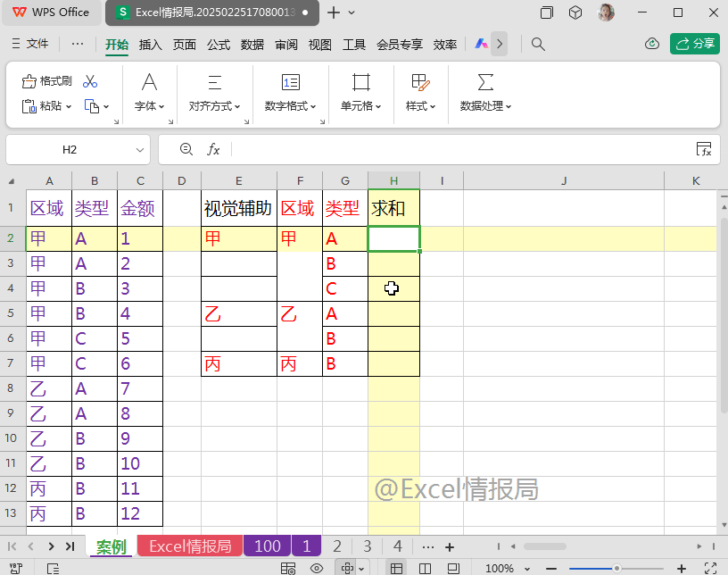Click the scissors cut icon
Screen dimensions: 728x575
point(89,81)
